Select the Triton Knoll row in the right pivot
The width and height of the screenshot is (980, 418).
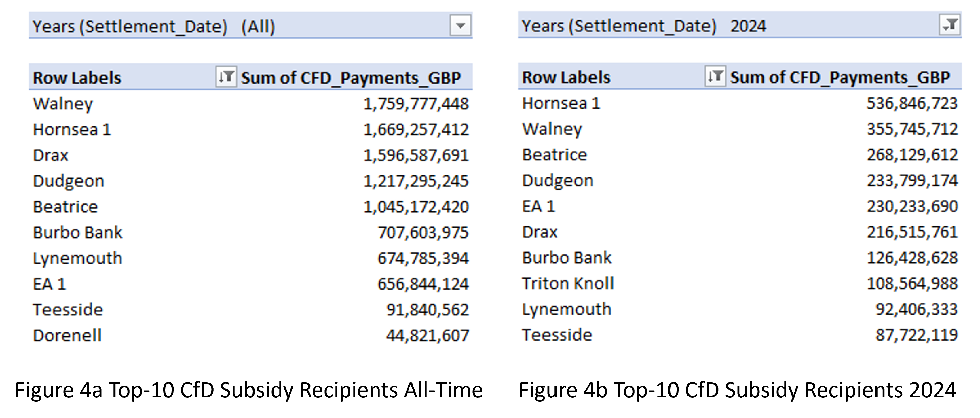(568, 283)
